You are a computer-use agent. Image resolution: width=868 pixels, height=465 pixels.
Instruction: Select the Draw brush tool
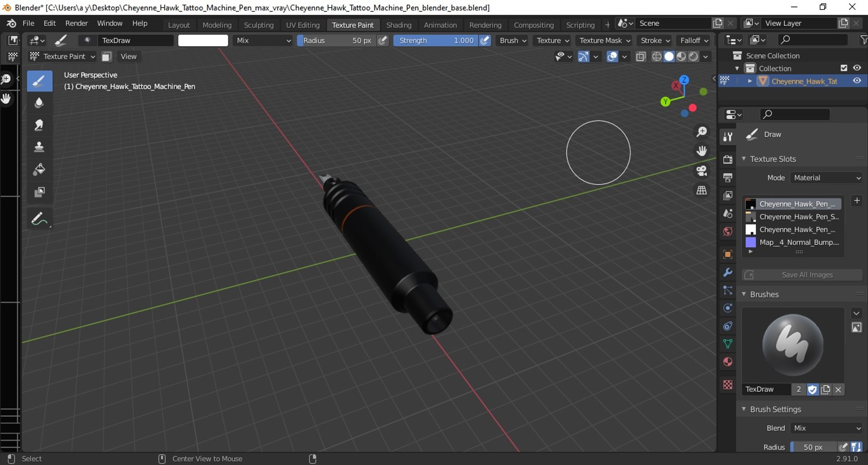[x=39, y=81]
